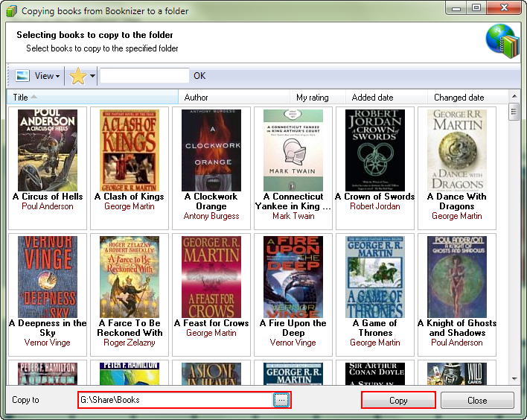The image size is (527, 420).
Task: Maximize the Copying books window
Action: [476, 7]
